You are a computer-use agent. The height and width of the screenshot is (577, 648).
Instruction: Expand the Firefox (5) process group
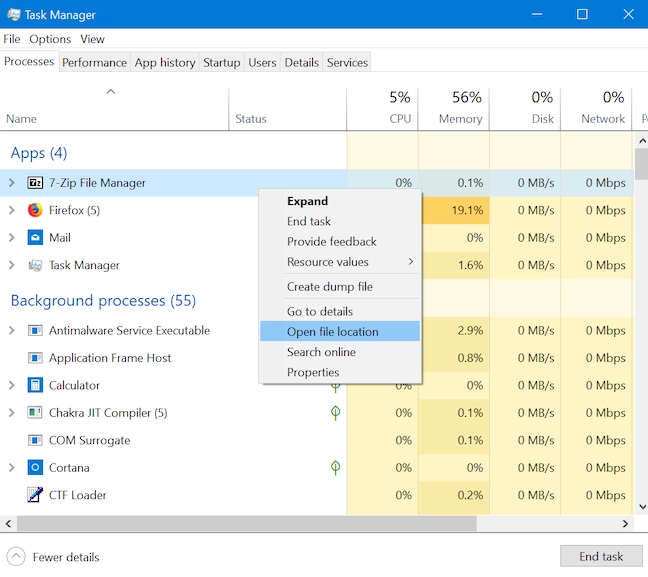click(x=12, y=210)
